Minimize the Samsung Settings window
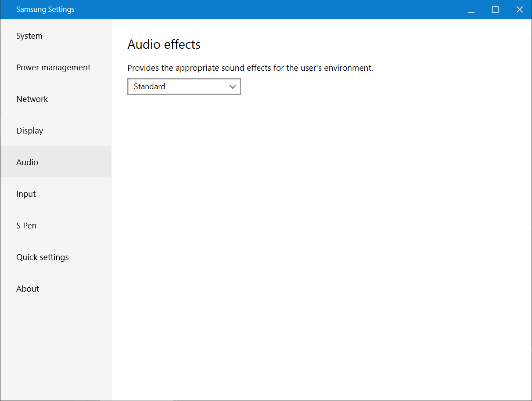The image size is (532, 401). coord(471,10)
